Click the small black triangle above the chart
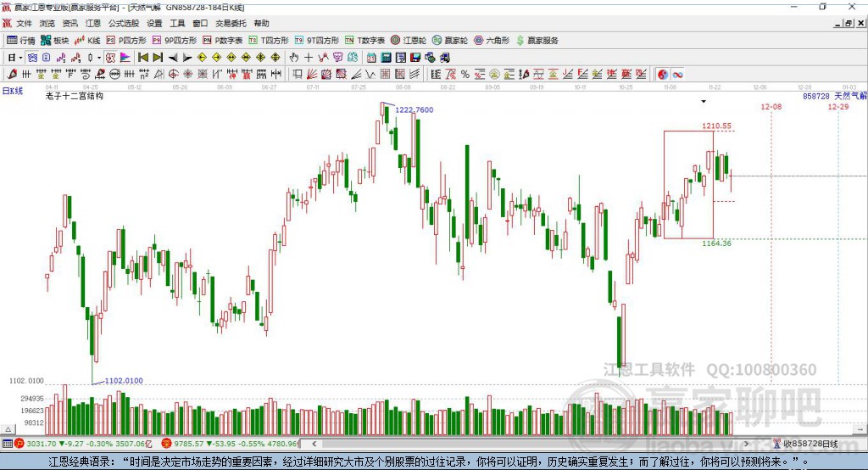The height and width of the screenshot is (470, 868). pyautogui.click(x=704, y=102)
